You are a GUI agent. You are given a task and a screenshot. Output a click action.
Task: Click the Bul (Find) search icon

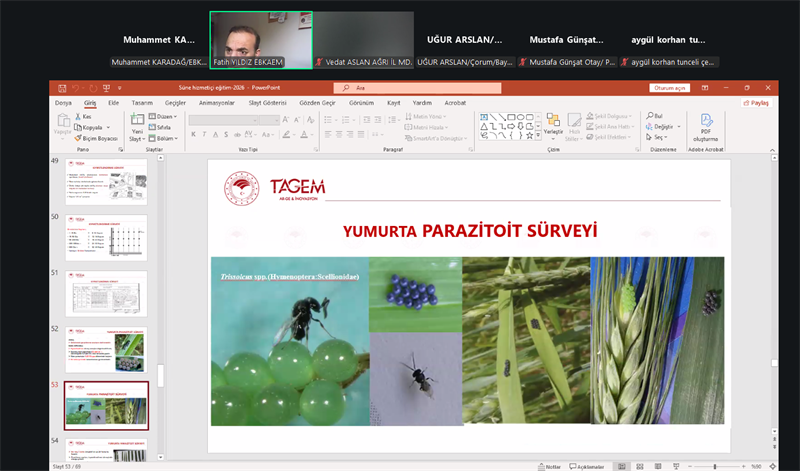coord(649,117)
